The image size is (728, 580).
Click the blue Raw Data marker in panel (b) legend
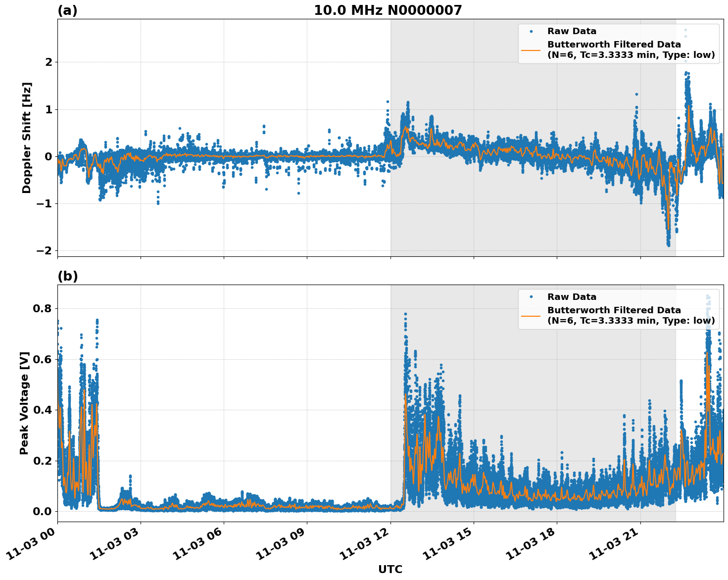click(531, 297)
